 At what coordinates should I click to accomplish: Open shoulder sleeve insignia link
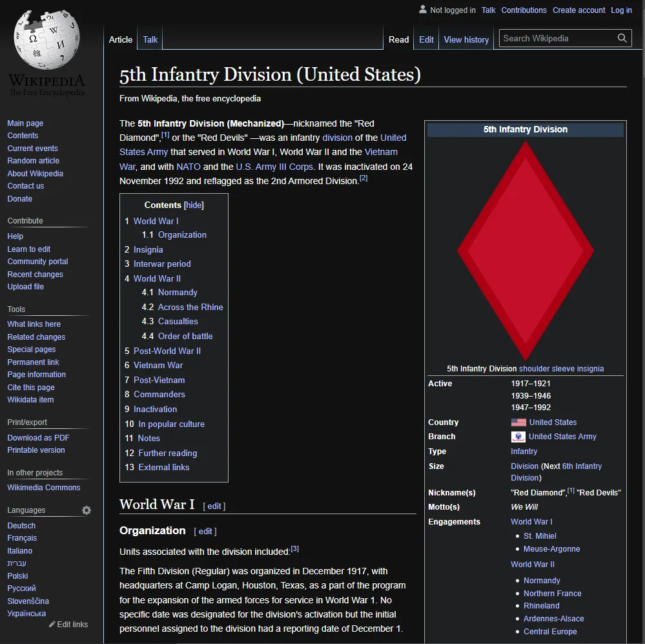[x=561, y=369]
